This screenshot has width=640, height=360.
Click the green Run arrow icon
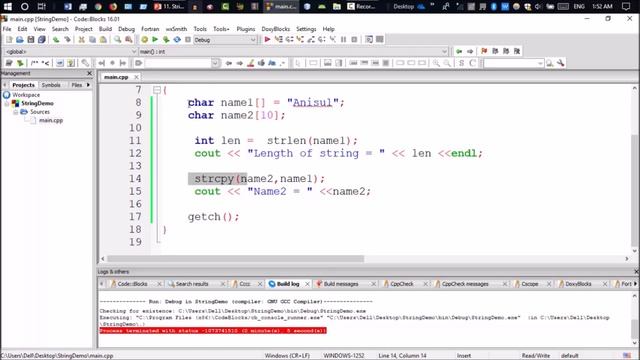(x=155, y=40)
